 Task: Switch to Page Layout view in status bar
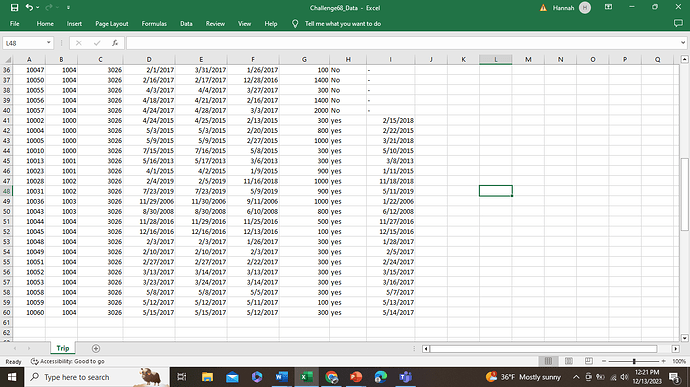coord(569,361)
